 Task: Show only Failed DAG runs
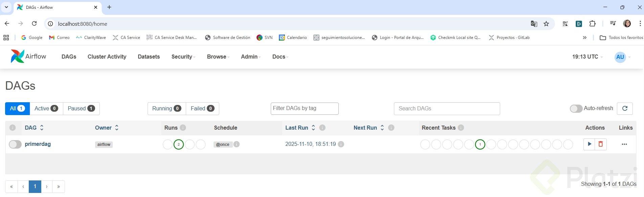pyautogui.click(x=202, y=108)
